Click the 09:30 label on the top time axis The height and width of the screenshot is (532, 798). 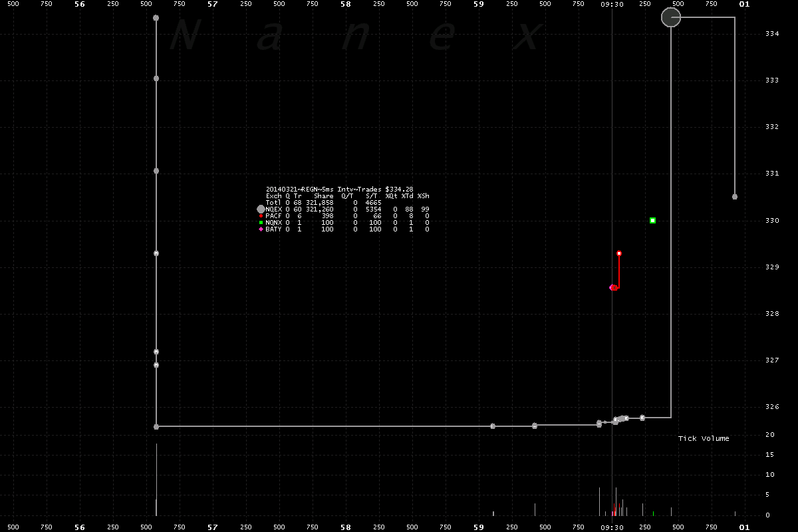[612, 4]
